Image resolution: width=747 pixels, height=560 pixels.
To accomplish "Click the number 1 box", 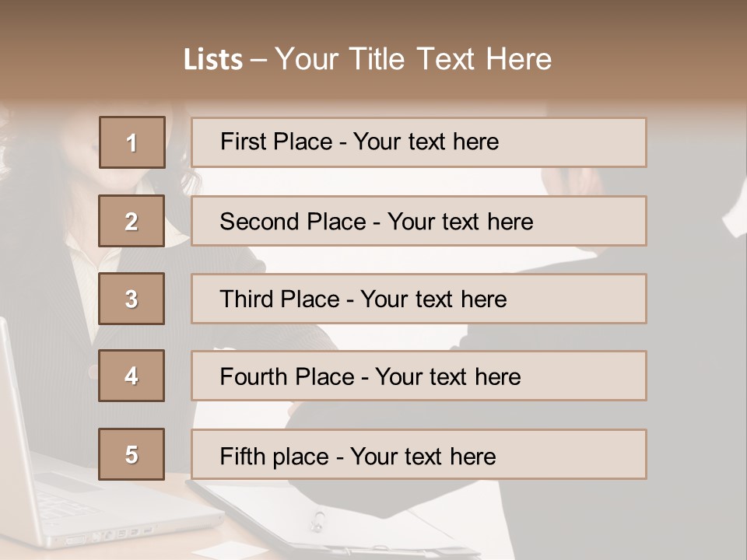I will [132, 142].
